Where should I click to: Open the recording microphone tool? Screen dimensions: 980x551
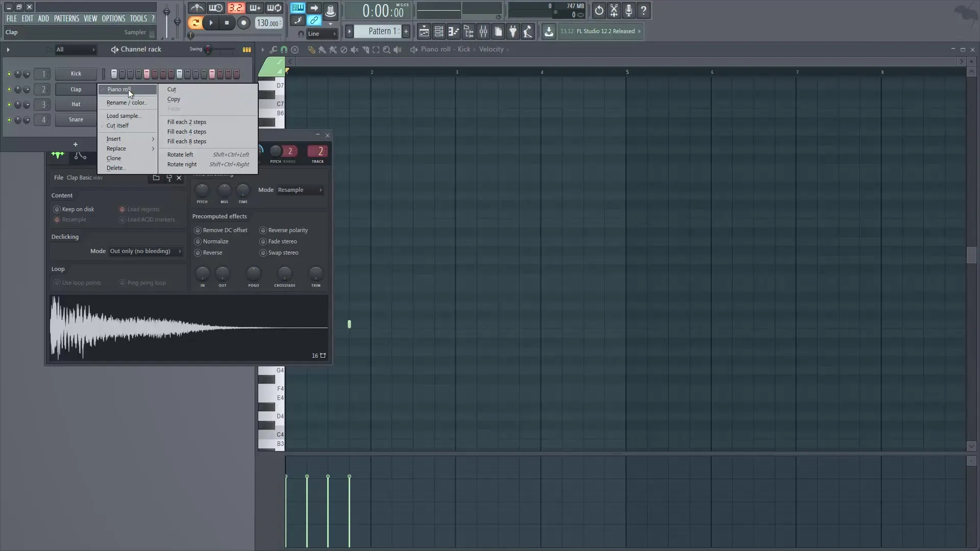click(628, 10)
